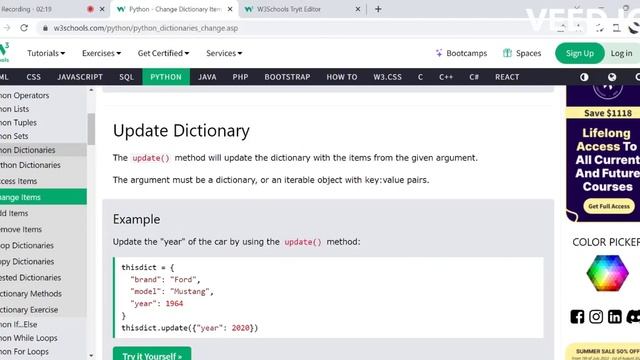Click the Log in button

(x=621, y=53)
